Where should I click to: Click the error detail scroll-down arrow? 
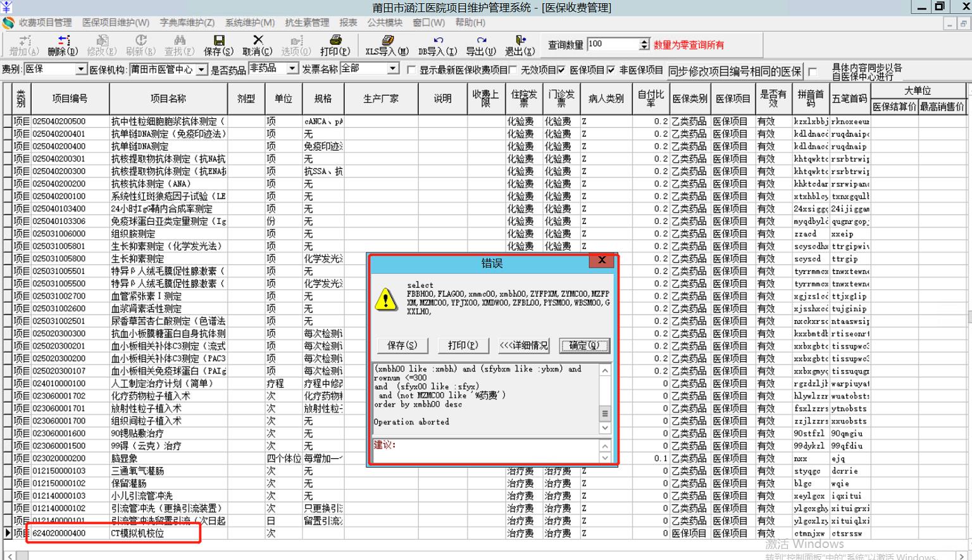(605, 428)
